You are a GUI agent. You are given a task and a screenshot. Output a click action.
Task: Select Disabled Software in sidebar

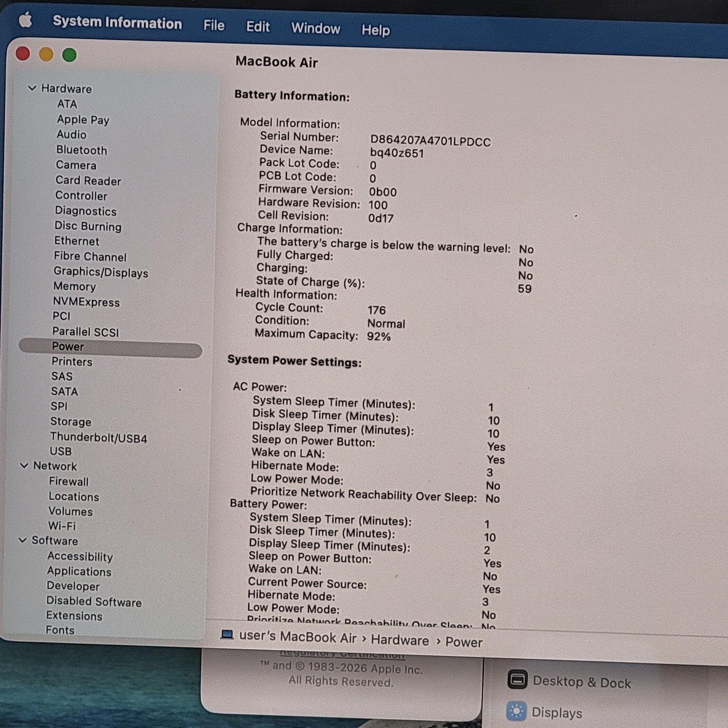coord(94,602)
